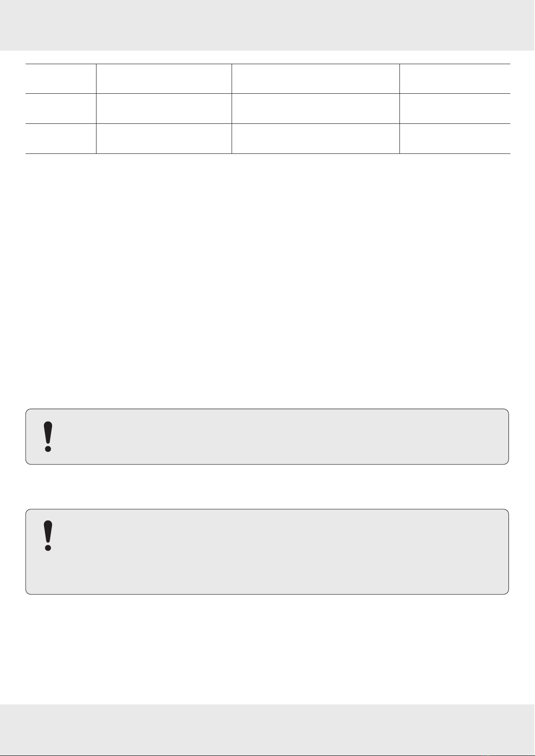
Task: Click the exclamation icon in the upper notice box
Action: (48, 437)
